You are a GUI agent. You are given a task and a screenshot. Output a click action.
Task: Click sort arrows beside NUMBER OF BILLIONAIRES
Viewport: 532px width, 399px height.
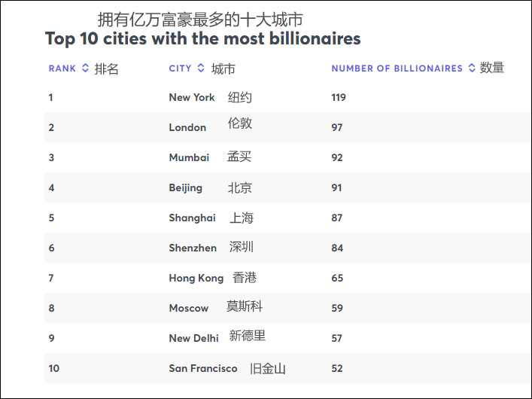[x=472, y=68]
